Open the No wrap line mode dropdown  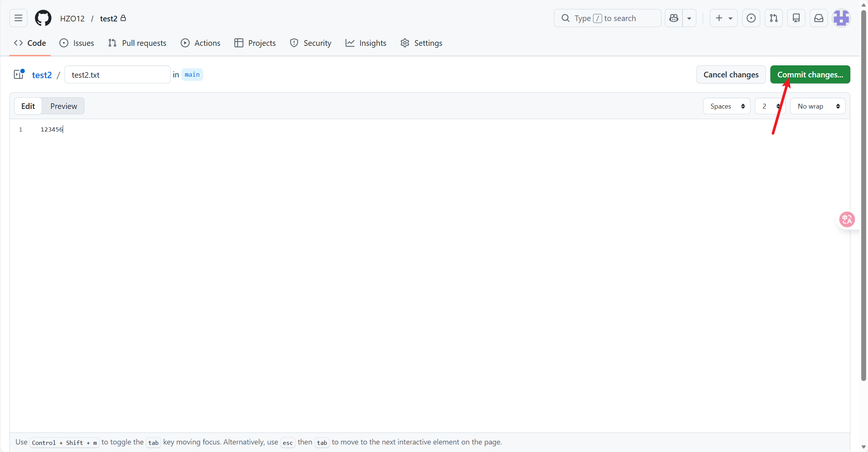coord(817,106)
